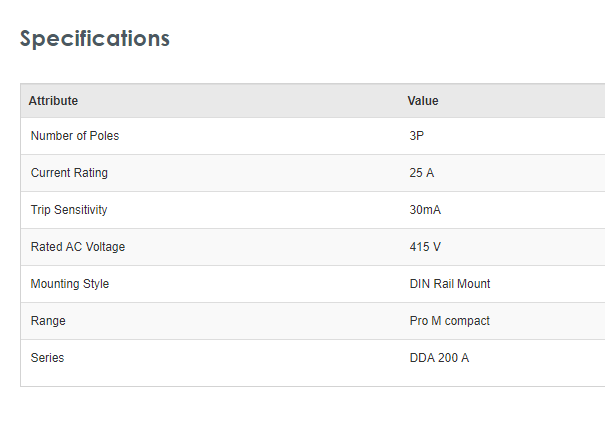605x431 pixels.
Task: Click the 25 A current value
Action: point(422,173)
